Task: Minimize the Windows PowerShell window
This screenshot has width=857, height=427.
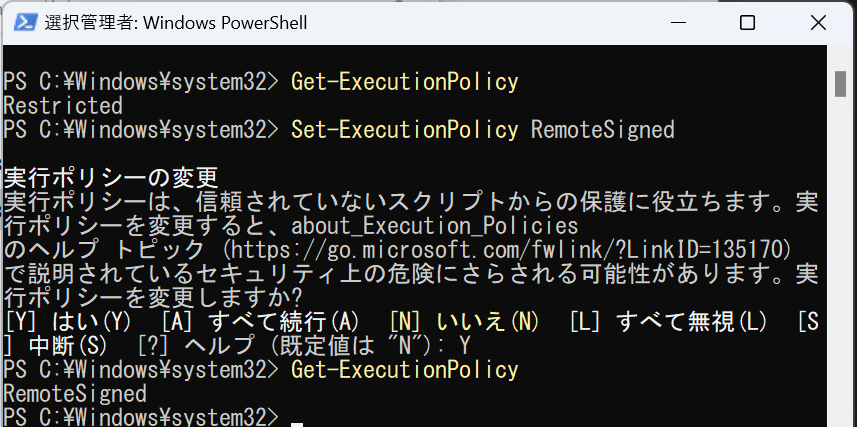Action: (x=677, y=23)
